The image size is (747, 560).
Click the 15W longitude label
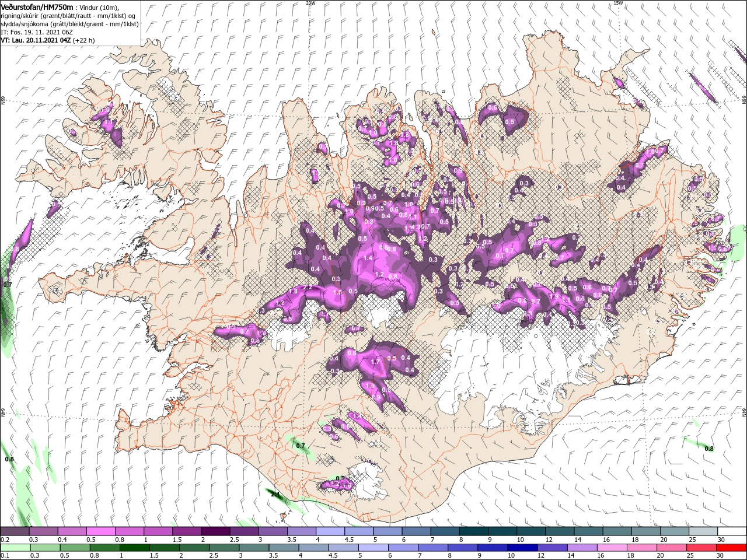[618, 3]
